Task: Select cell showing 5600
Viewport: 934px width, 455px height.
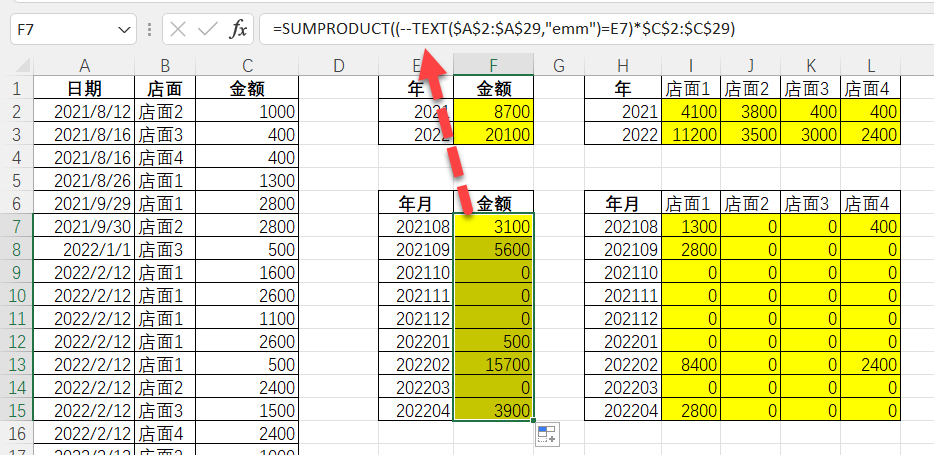Action: [x=493, y=249]
